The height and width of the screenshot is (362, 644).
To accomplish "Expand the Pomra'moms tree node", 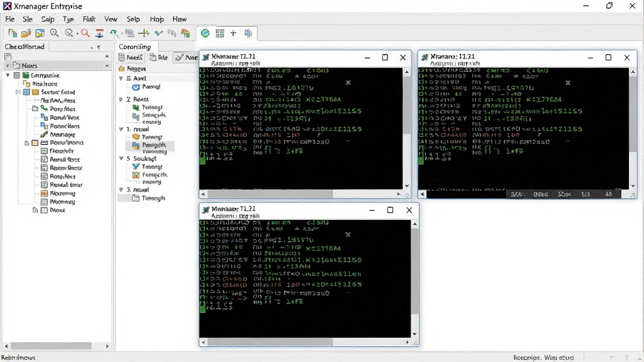I will click(x=26, y=143).
